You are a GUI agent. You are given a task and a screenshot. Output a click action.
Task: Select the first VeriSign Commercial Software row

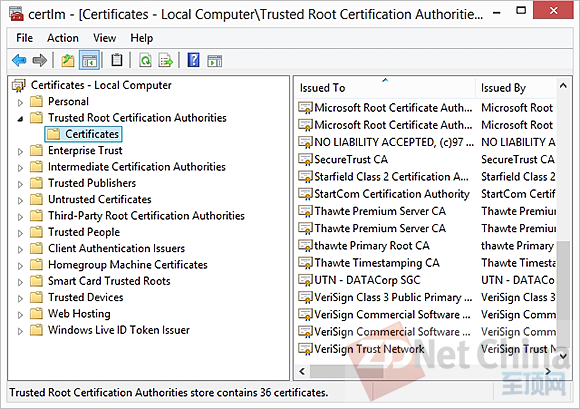(x=426, y=315)
